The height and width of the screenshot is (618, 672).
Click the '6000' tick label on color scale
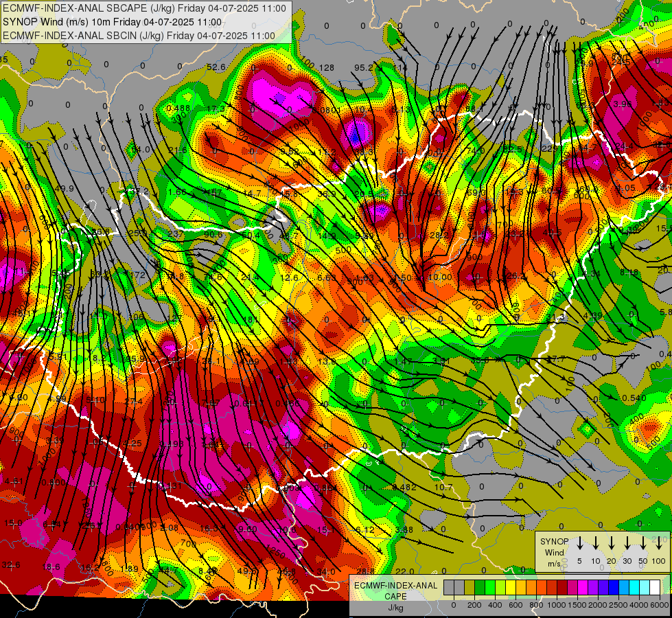click(660, 605)
